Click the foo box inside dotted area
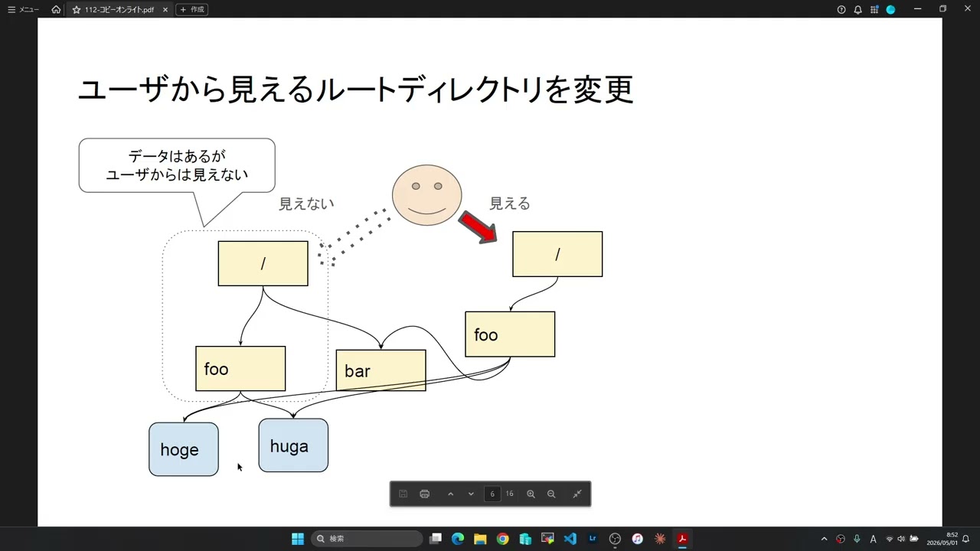 click(x=240, y=369)
